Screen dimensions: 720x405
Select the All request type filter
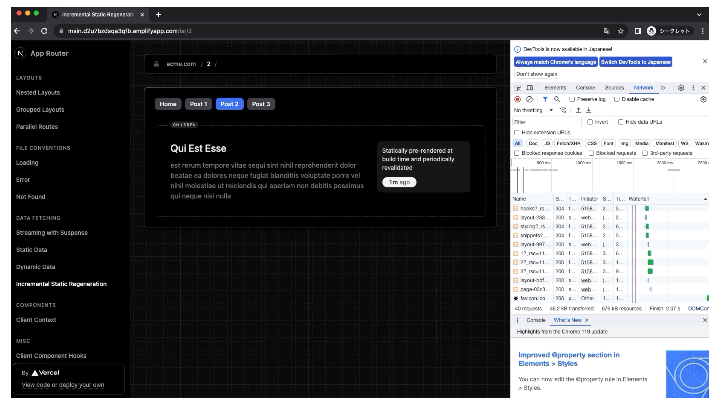[518, 143]
